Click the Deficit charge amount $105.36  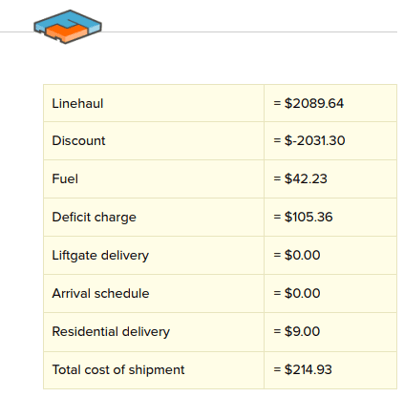[303, 217]
